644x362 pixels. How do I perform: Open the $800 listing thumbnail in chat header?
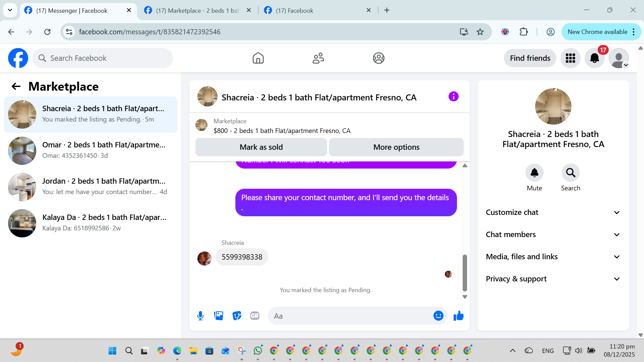201,125
